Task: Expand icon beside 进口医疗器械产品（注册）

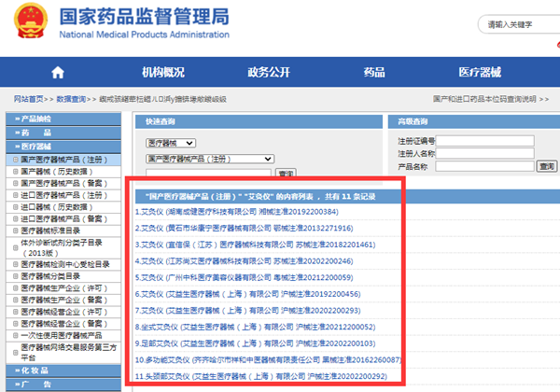Action: pyautogui.click(x=15, y=195)
